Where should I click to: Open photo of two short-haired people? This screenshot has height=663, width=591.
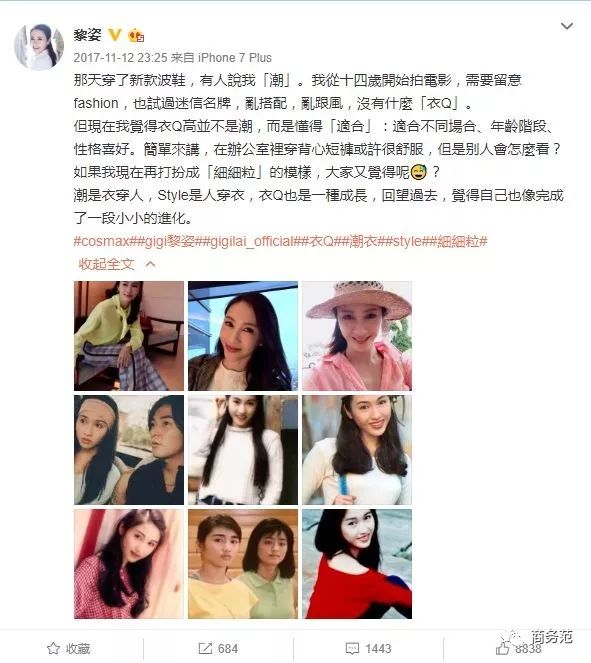[x=243, y=564]
